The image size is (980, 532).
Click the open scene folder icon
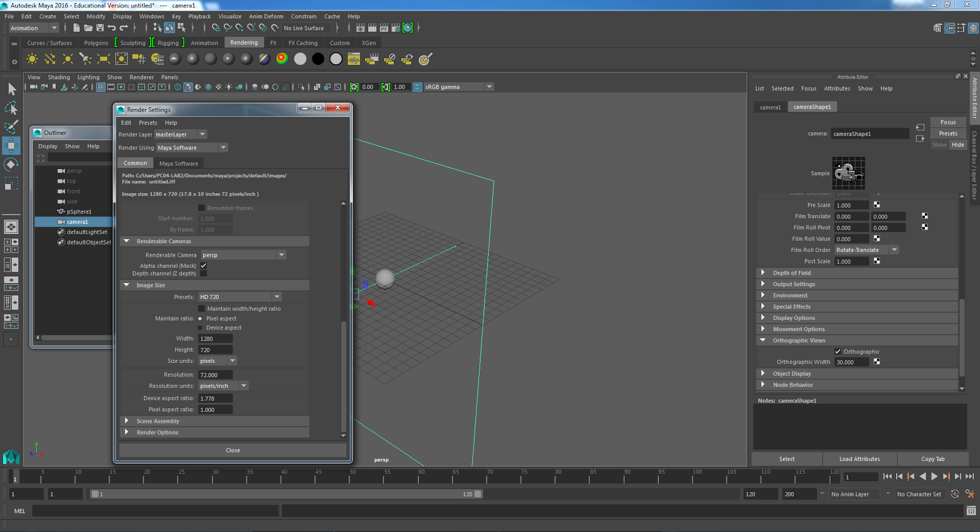tap(88, 28)
